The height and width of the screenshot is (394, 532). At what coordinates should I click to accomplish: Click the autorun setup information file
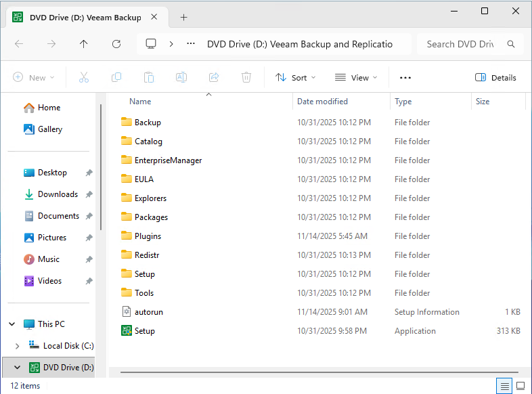coord(148,312)
